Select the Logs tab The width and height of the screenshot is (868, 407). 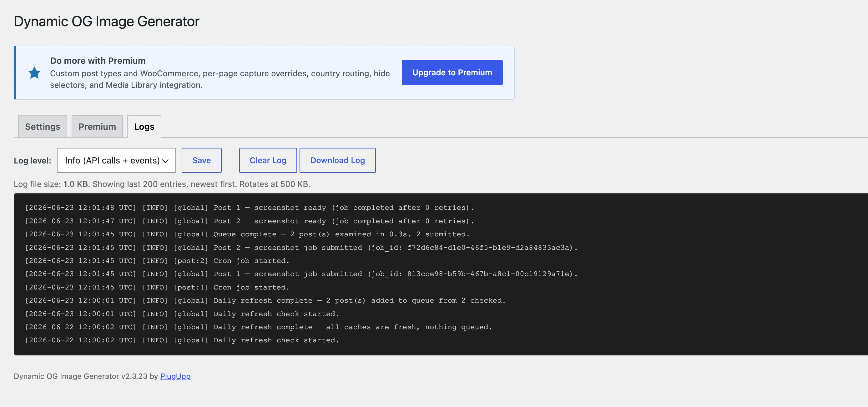[144, 127]
